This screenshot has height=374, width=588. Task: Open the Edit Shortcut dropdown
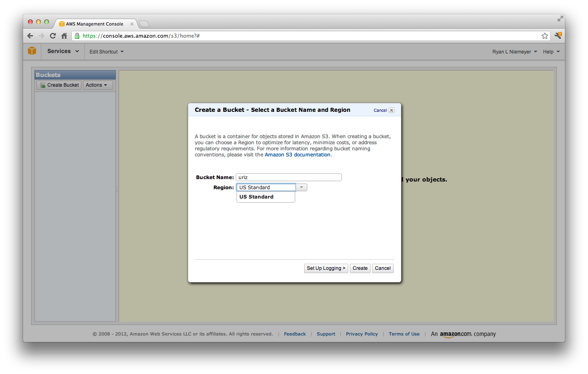[106, 52]
